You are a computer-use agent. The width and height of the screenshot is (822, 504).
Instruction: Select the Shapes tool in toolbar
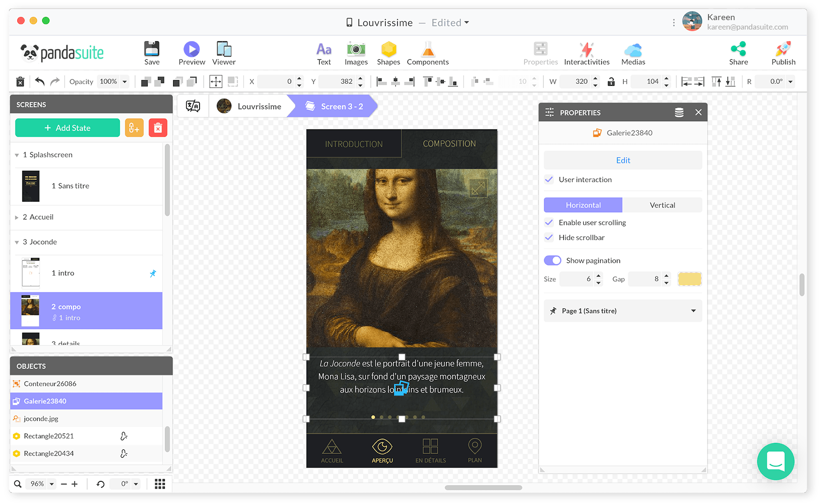click(x=388, y=53)
